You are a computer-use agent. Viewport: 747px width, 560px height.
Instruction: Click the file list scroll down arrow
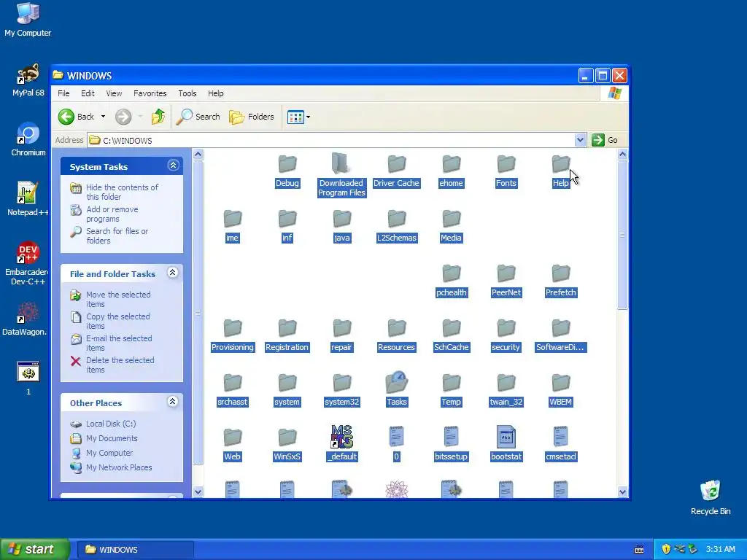pyautogui.click(x=622, y=492)
